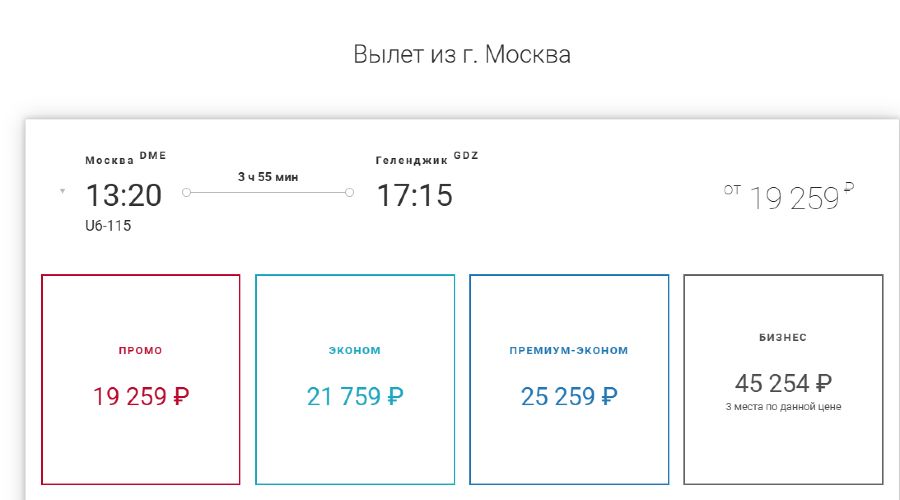The width and height of the screenshot is (900, 500).
Task: Select the ПРОМО fare label
Action: [x=140, y=351]
